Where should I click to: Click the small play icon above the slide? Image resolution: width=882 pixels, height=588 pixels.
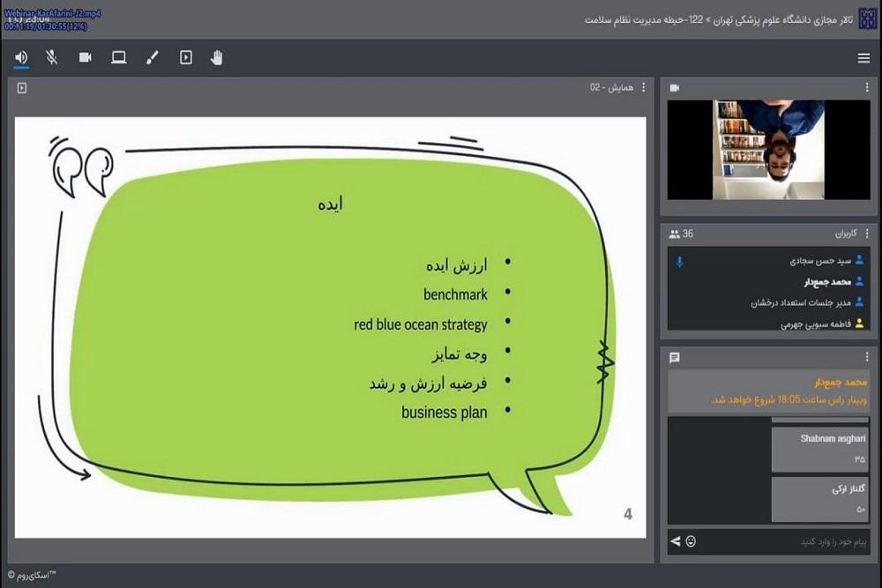tap(22, 87)
